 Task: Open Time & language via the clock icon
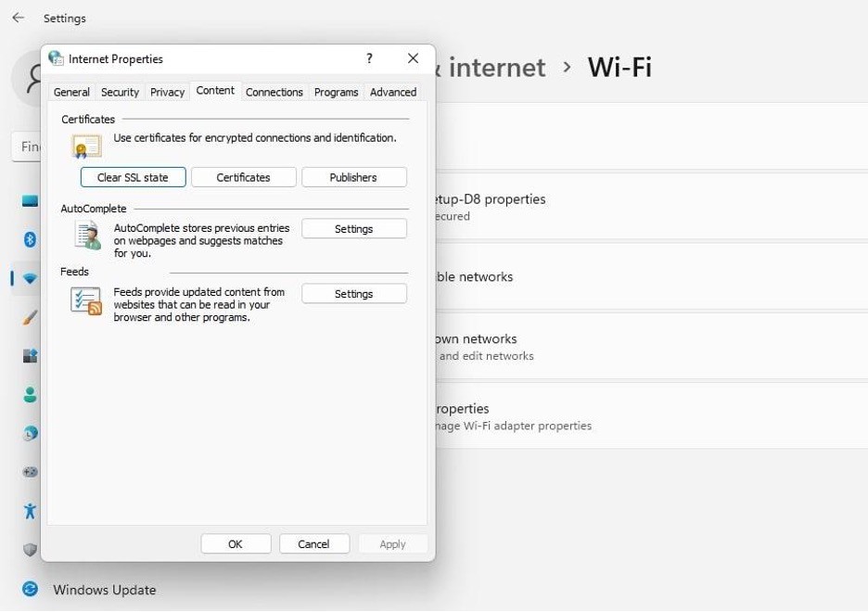point(29,432)
